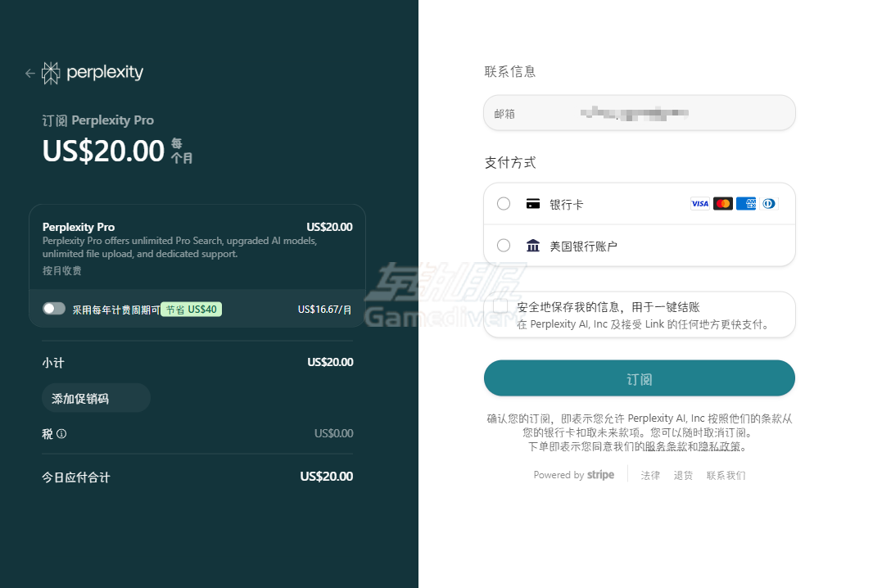Click the 小计 subtotal label

(53, 363)
